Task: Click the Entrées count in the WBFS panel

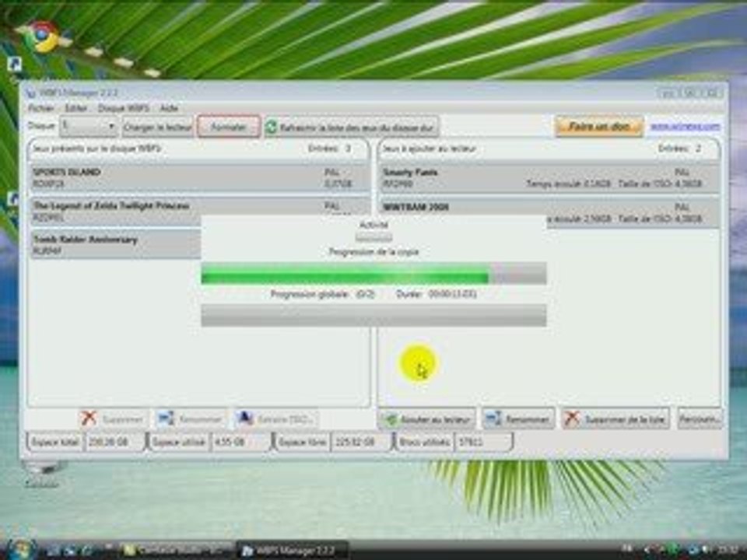Action: click(330, 149)
